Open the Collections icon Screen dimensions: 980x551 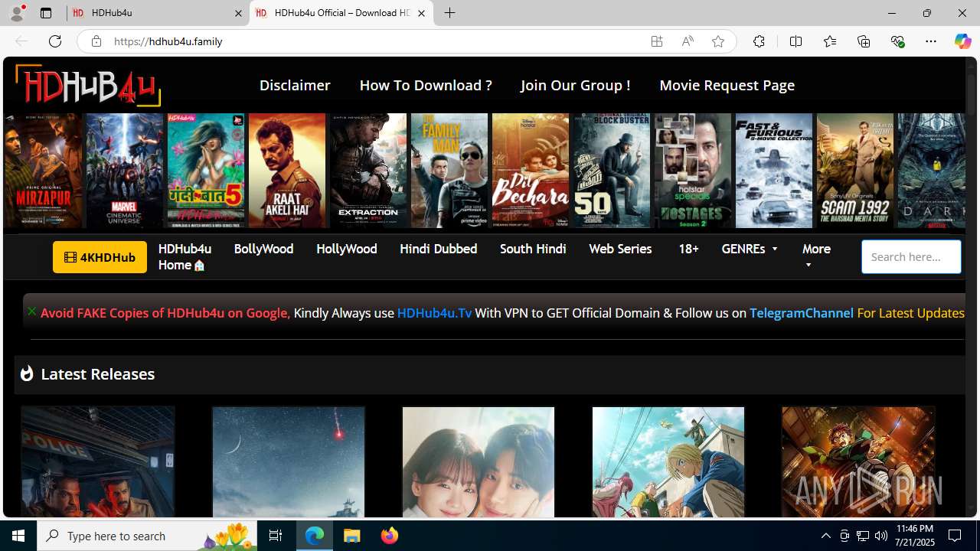click(864, 41)
